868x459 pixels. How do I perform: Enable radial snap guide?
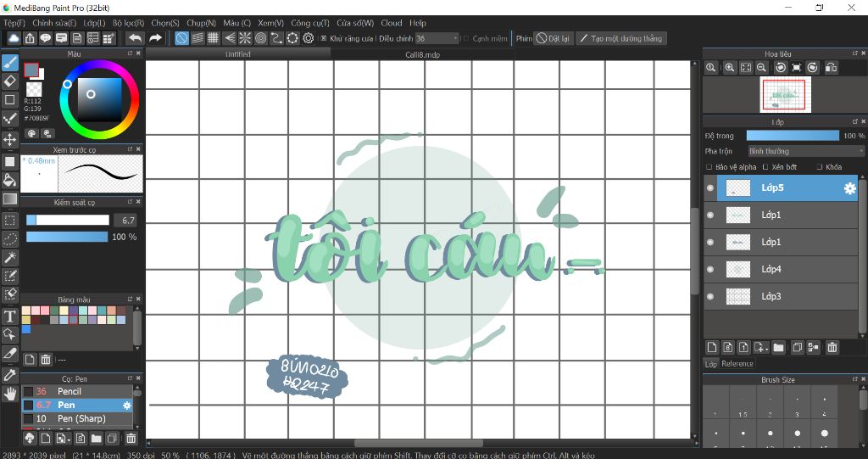pos(245,38)
